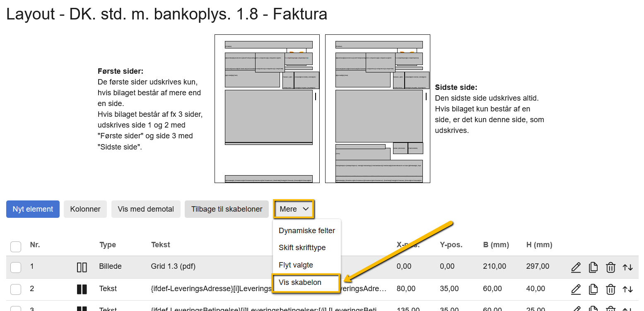Check the checkbox for element 2
Image resolution: width=644 pixels, height=311 pixels.
[x=15, y=289]
